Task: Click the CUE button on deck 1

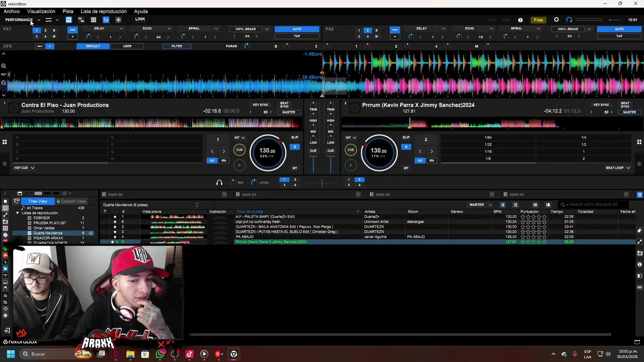Action: click(x=239, y=149)
